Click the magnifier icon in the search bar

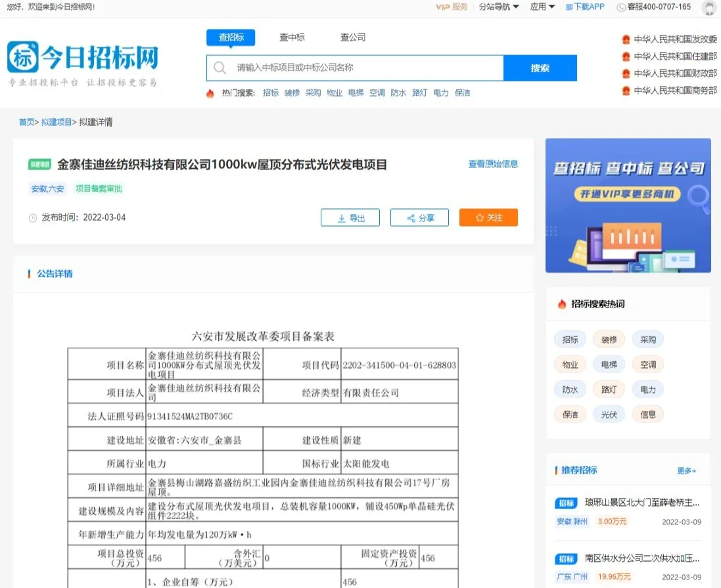[219, 68]
